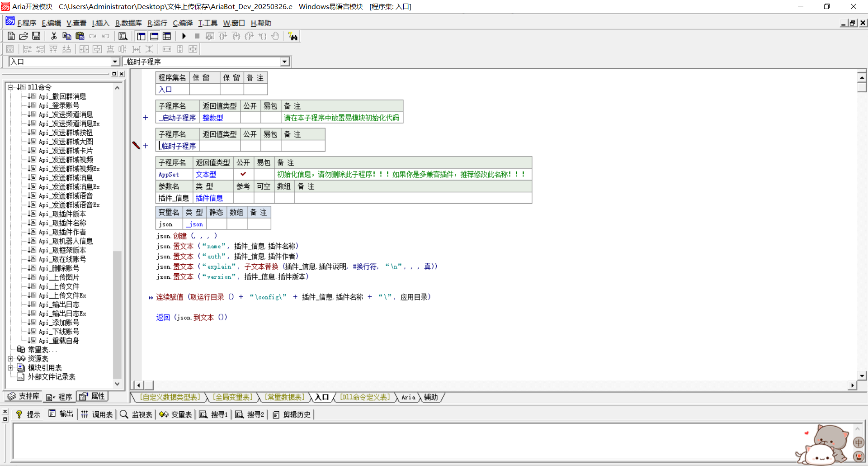
Task: Click the Run program play icon
Action: pyautogui.click(x=184, y=36)
